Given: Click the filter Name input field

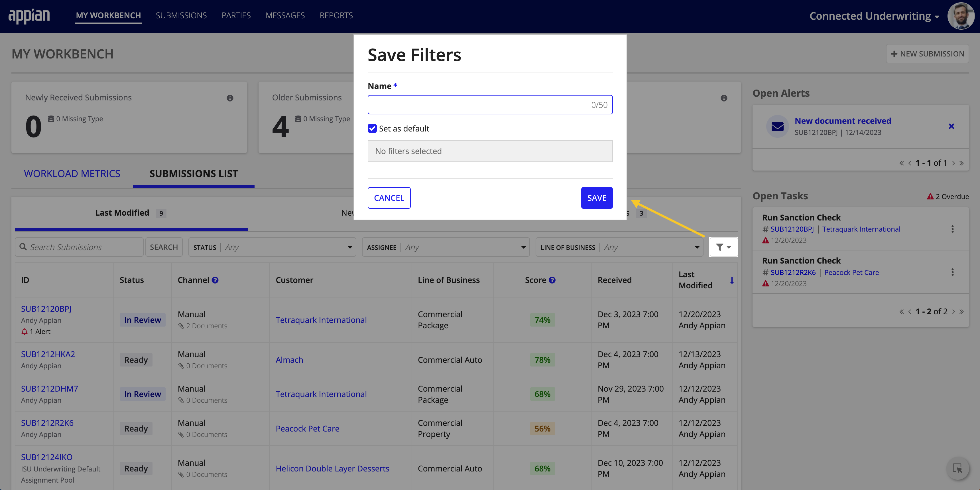Looking at the screenshot, I should coord(490,105).
